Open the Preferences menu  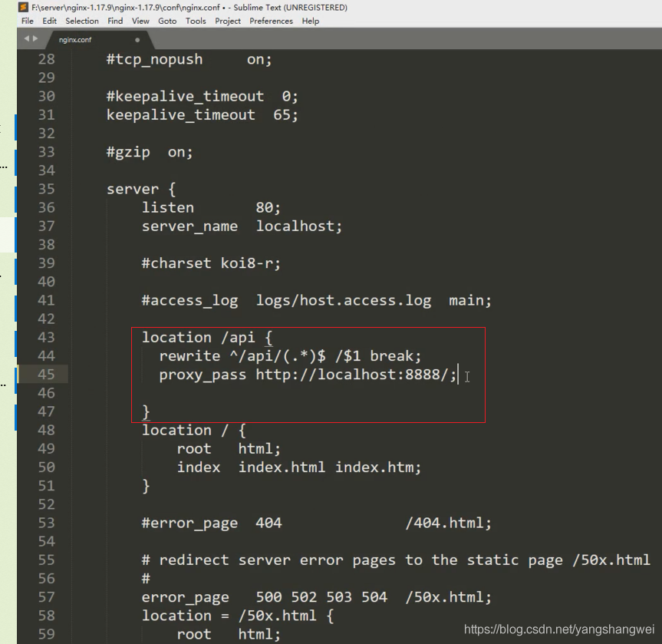pos(271,21)
